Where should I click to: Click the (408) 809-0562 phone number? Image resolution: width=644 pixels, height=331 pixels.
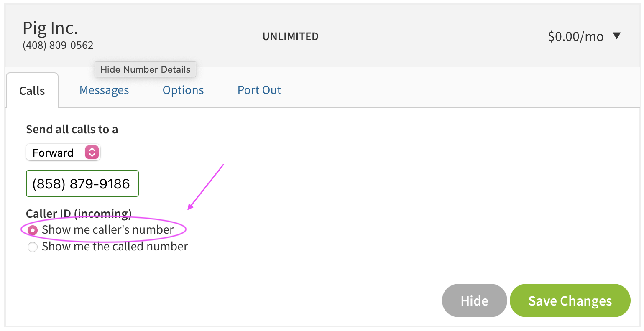[x=58, y=45]
